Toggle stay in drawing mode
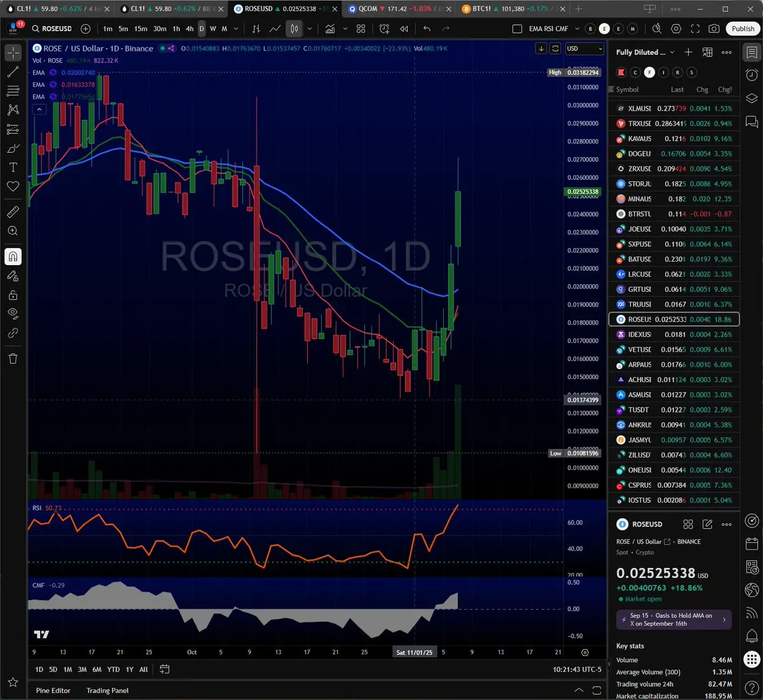Viewport: 763px width, 700px height. tap(13, 276)
